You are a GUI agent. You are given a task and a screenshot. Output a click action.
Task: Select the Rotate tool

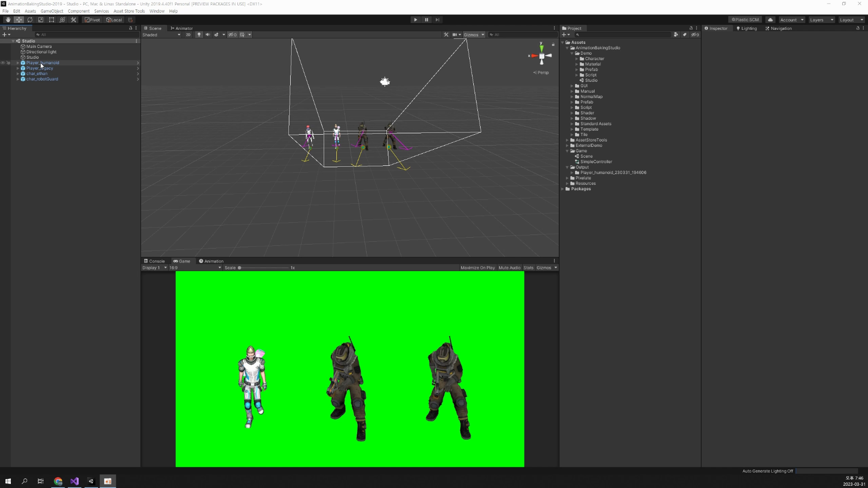click(30, 20)
